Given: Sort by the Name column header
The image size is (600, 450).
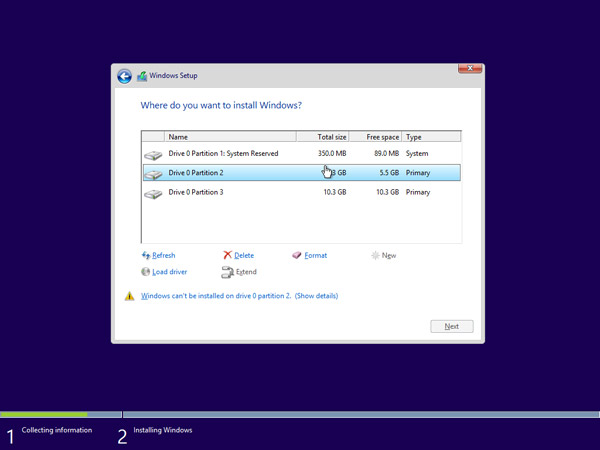Looking at the screenshot, I should [x=230, y=137].
